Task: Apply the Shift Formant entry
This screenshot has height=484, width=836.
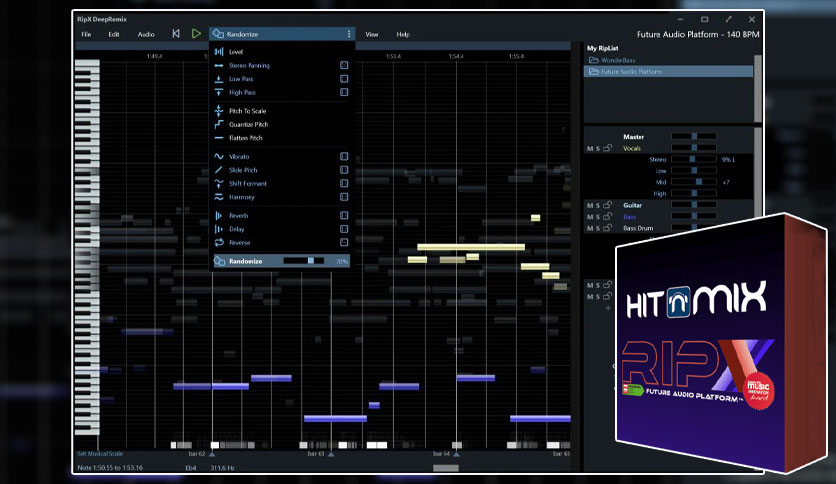Action: (x=247, y=183)
